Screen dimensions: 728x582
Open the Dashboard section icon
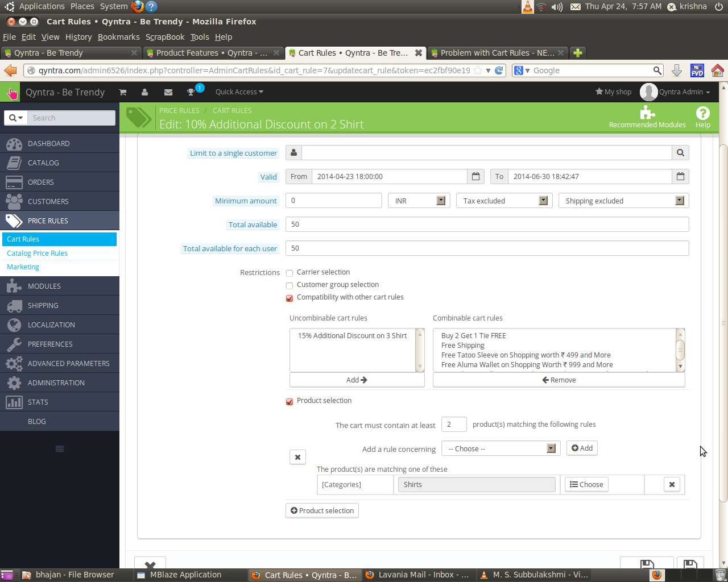pyautogui.click(x=14, y=144)
